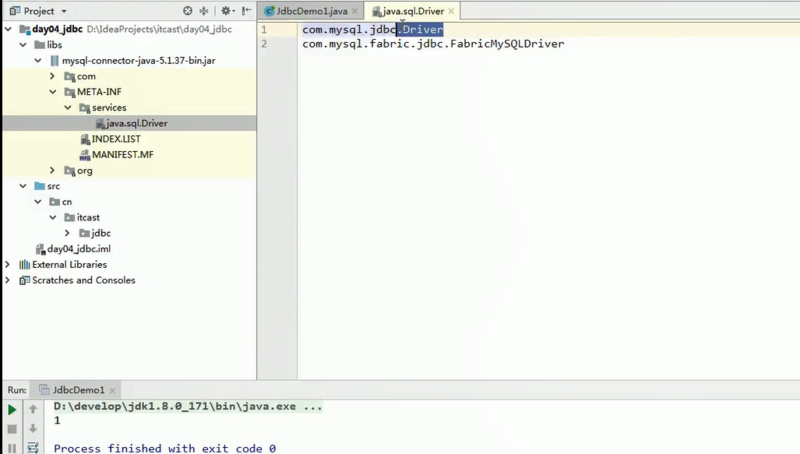Click the jdbc package icon

point(84,233)
